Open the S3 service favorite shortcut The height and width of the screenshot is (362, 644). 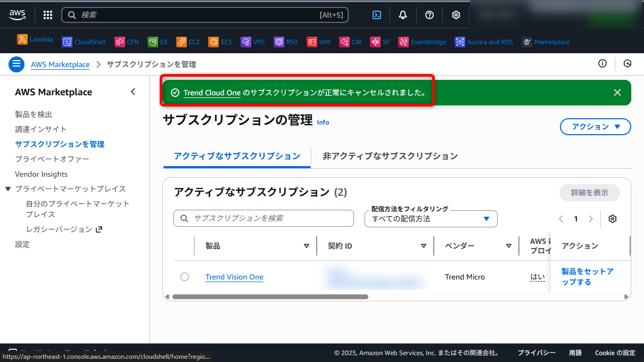click(158, 42)
